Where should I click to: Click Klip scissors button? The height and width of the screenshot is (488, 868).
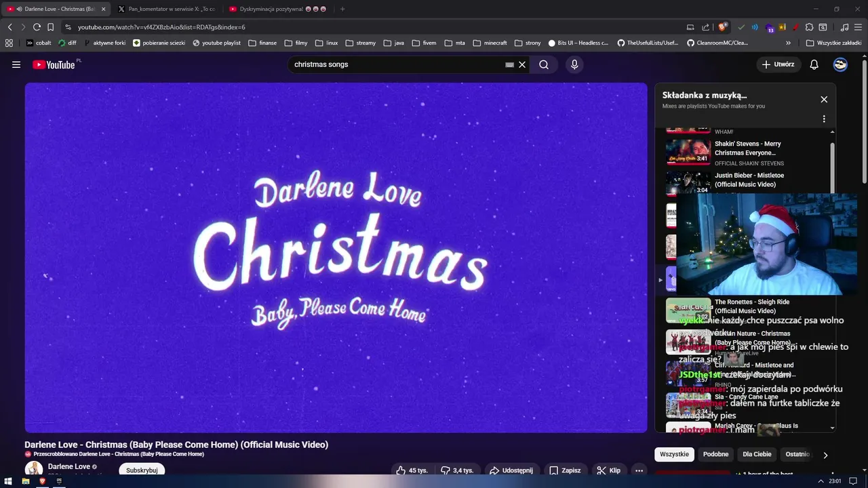click(608, 470)
